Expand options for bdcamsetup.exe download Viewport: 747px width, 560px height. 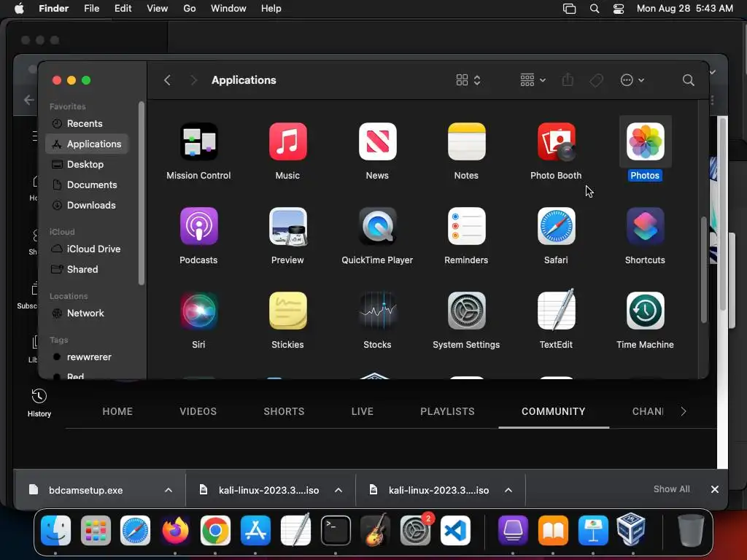tap(169, 490)
